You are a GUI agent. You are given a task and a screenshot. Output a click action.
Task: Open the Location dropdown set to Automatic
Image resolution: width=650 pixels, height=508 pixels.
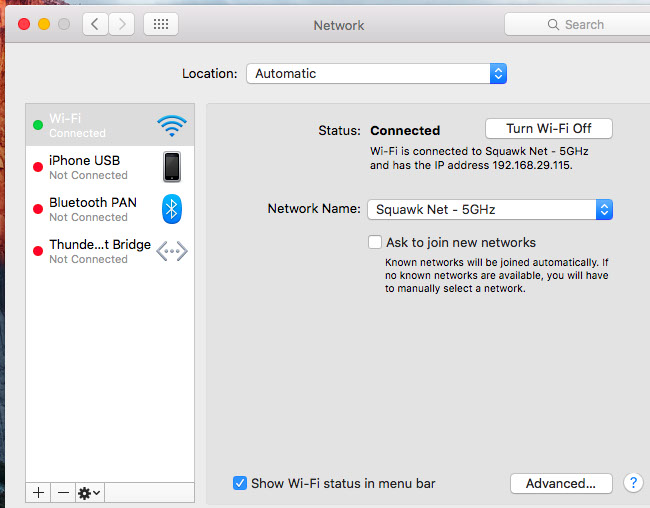pyautogui.click(x=376, y=73)
